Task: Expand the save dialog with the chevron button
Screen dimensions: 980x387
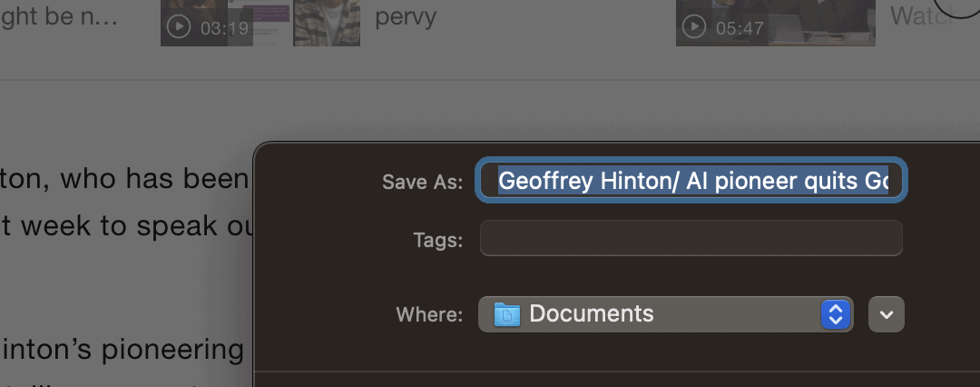Action: click(887, 314)
